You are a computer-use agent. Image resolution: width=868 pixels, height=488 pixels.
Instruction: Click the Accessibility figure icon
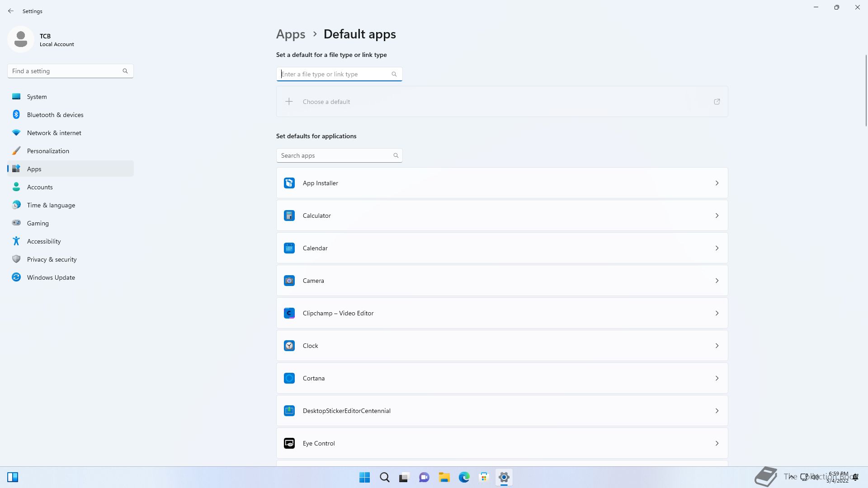(16, 241)
